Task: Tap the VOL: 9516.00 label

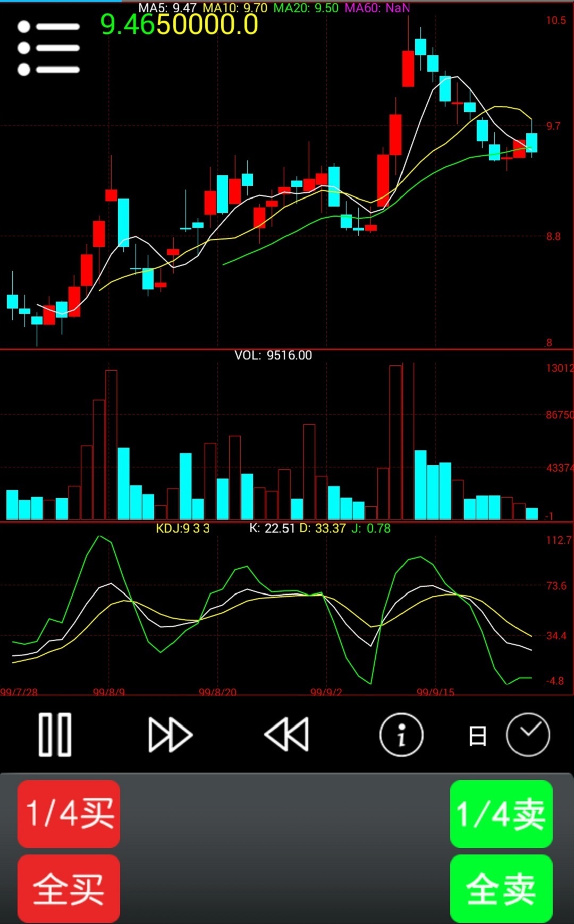Action: [273, 355]
